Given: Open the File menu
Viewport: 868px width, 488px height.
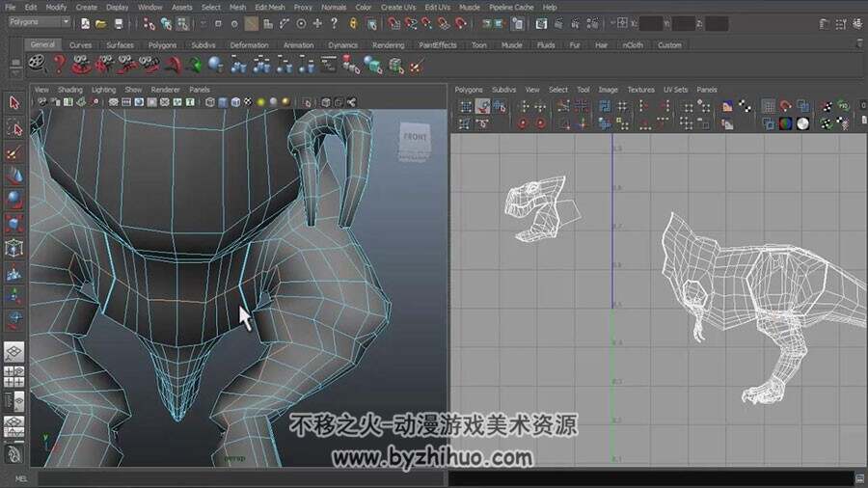Looking at the screenshot, I should [11, 7].
